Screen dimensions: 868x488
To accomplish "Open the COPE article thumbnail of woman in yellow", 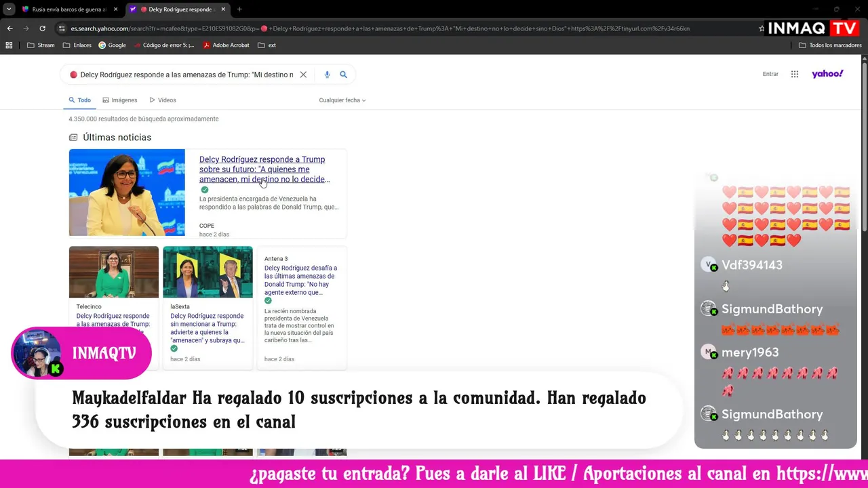I will pos(127,192).
